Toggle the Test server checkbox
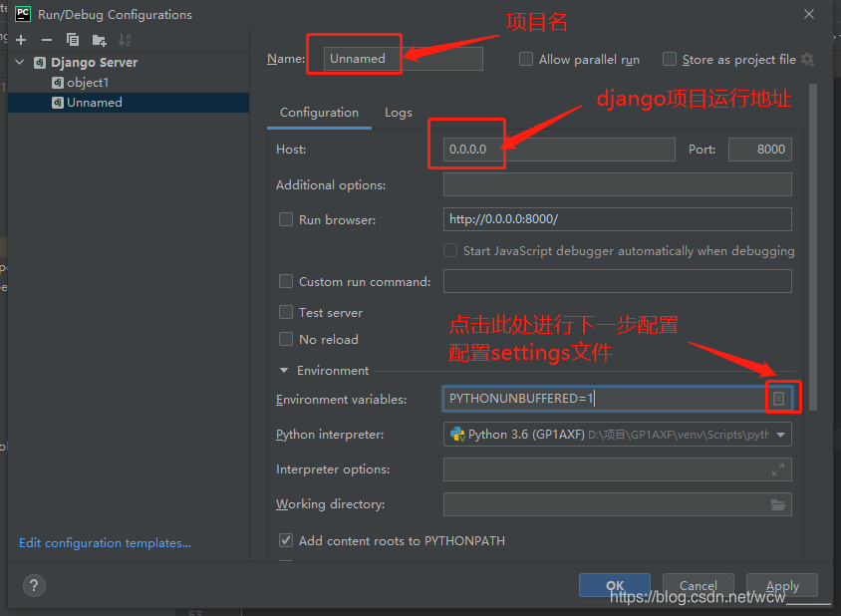Screen dimensions: 841x616 286,312
